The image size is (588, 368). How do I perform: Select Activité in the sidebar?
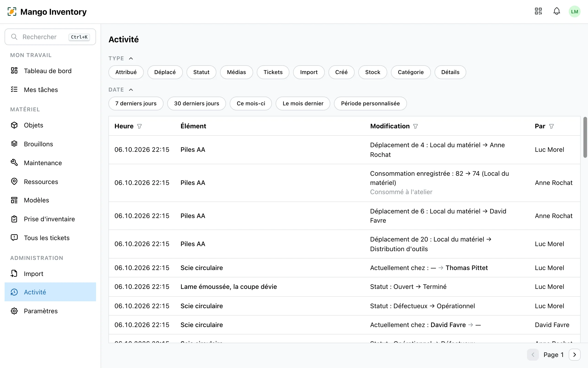(50, 292)
